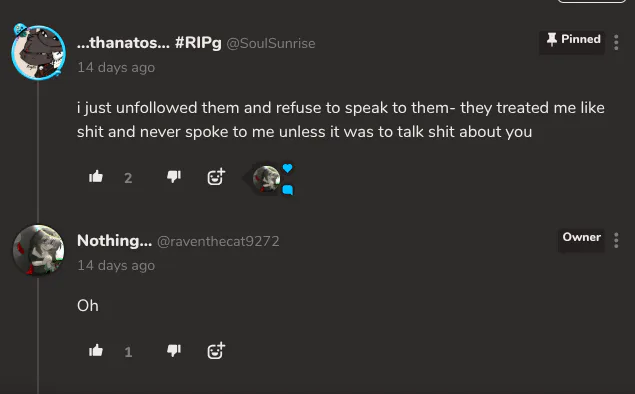Image resolution: width=635 pixels, height=394 pixels.
Task: Open options menu for the pinned comment
Action: pos(616,43)
